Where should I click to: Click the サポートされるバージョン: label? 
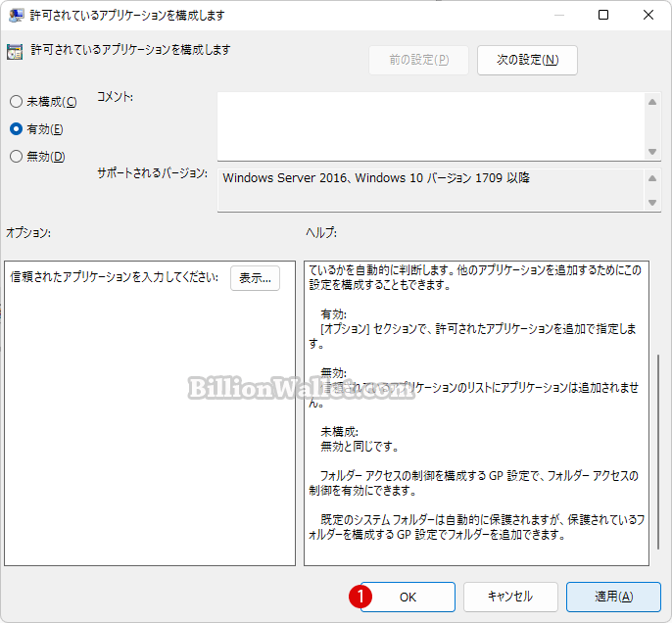[x=152, y=173]
